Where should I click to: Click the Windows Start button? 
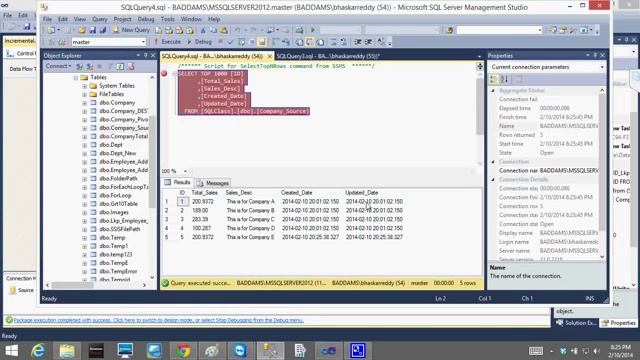(x=12, y=351)
